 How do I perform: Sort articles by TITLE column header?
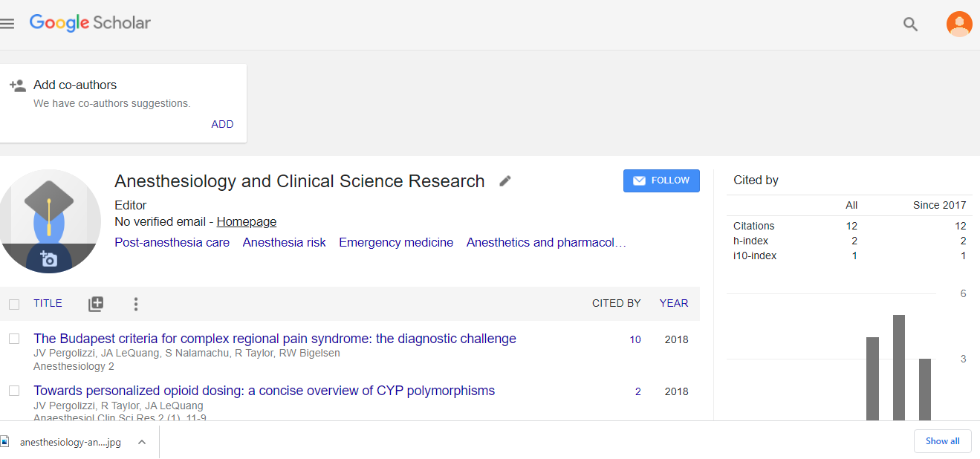click(x=48, y=303)
